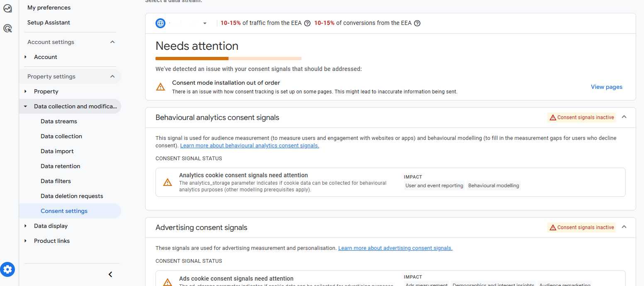Viewport: 644px width, 286px height.
Task: Expand the Property tree item
Action: (26, 91)
